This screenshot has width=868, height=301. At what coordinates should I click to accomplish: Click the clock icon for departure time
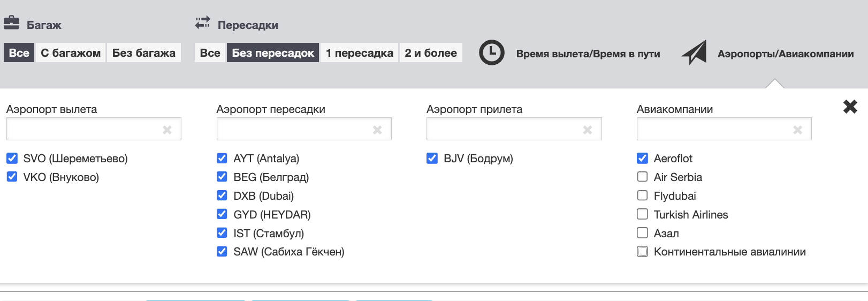coord(491,53)
